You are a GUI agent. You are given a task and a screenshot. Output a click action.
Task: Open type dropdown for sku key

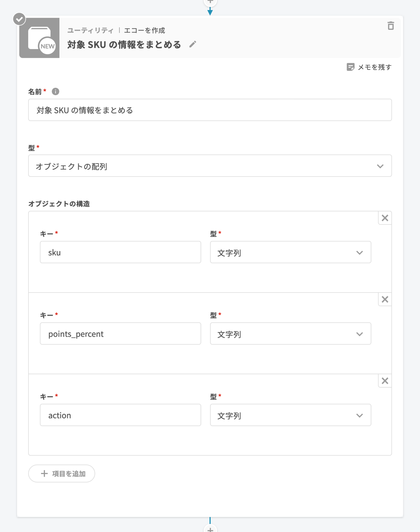click(x=290, y=253)
